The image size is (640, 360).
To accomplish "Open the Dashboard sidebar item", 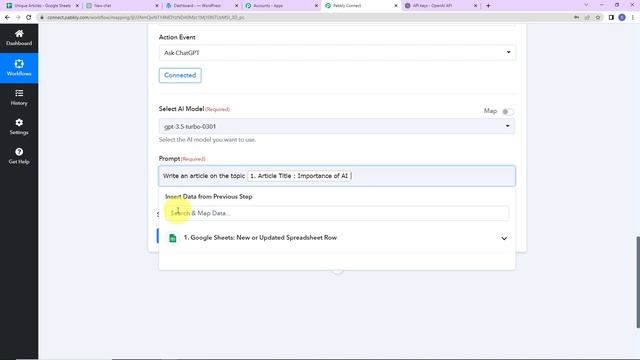I will pos(19,38).
